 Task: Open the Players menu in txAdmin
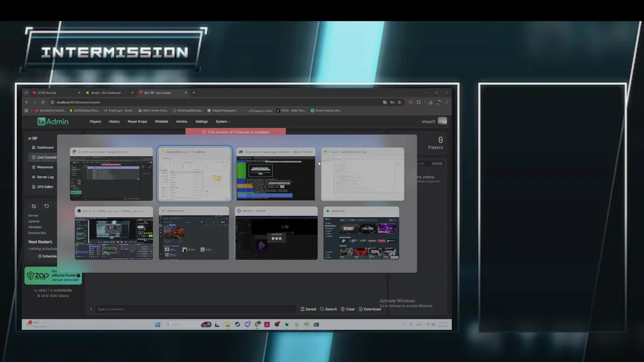(95, 121)
